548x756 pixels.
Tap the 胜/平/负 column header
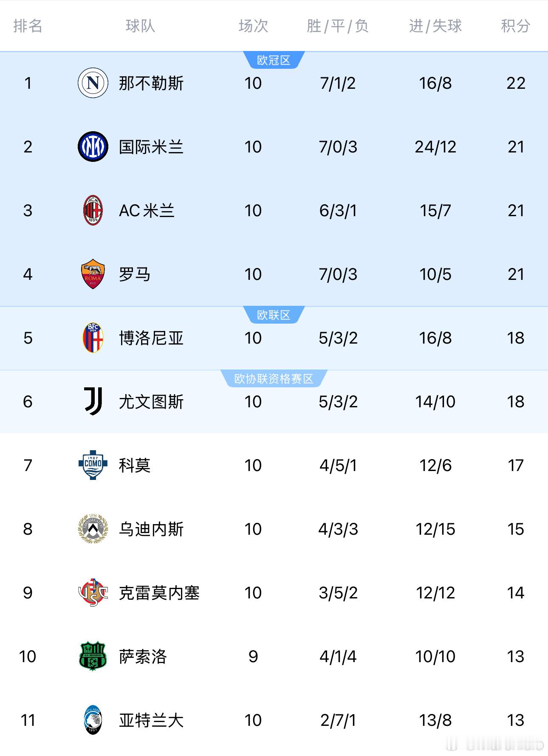coord(338,26)
